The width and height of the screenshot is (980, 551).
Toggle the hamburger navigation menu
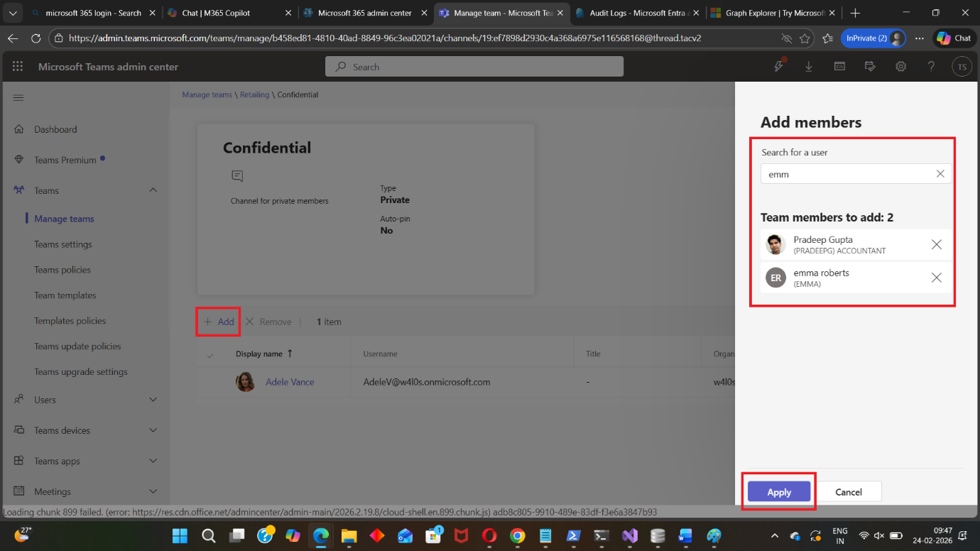[18, 98]
